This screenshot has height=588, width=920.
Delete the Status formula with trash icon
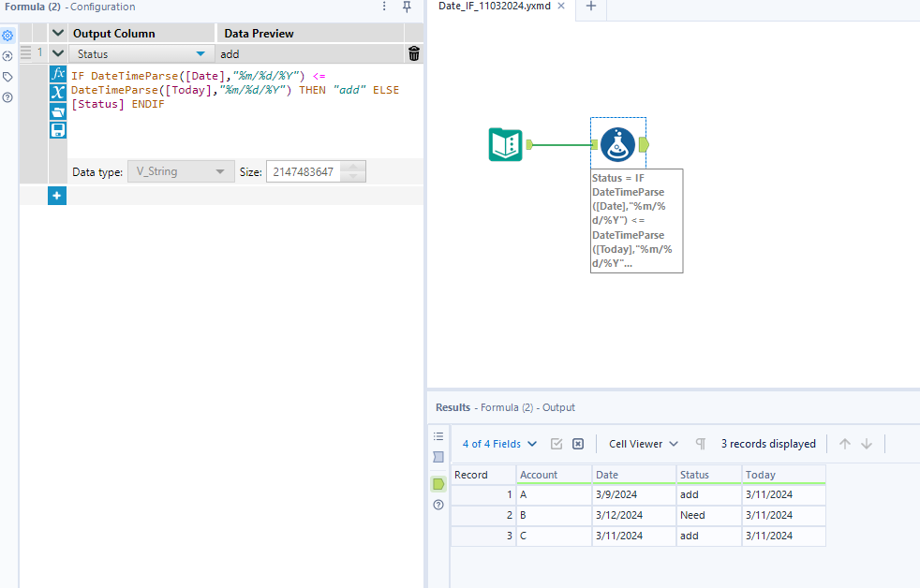414,54
